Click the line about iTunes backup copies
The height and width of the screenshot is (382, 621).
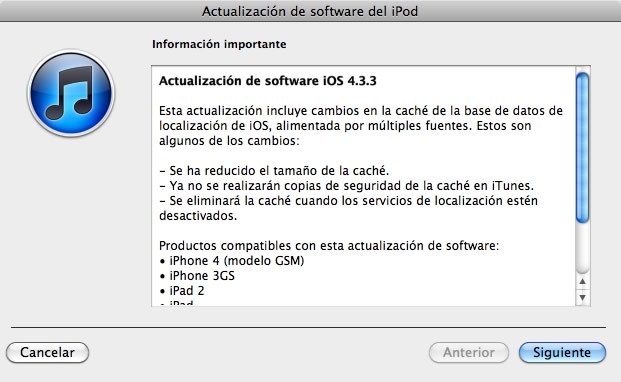(x=347, y=186)
